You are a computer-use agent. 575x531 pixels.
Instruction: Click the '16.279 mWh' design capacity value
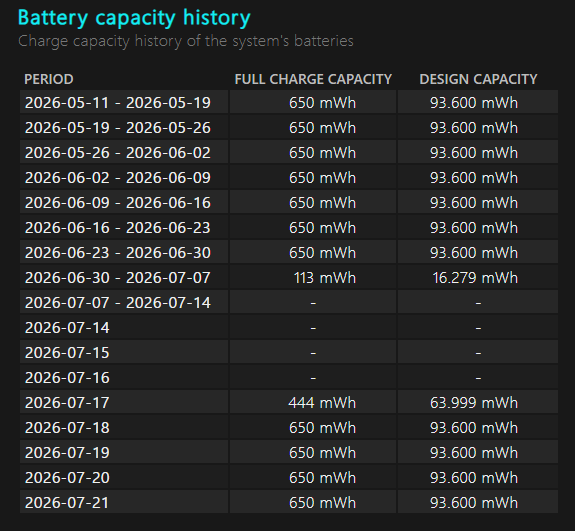475,278
